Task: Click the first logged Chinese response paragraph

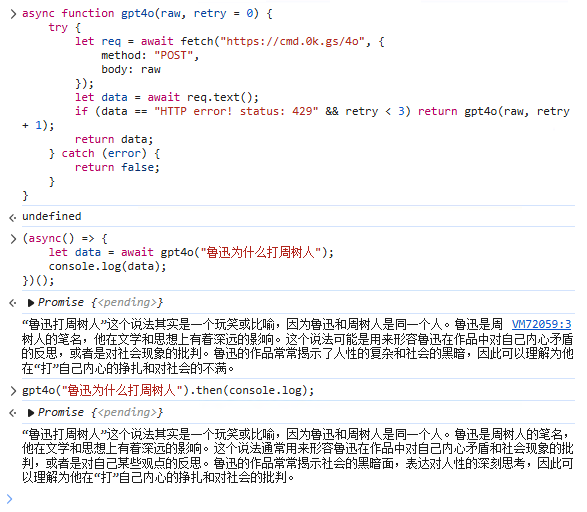Action: [x=298, y=346]
